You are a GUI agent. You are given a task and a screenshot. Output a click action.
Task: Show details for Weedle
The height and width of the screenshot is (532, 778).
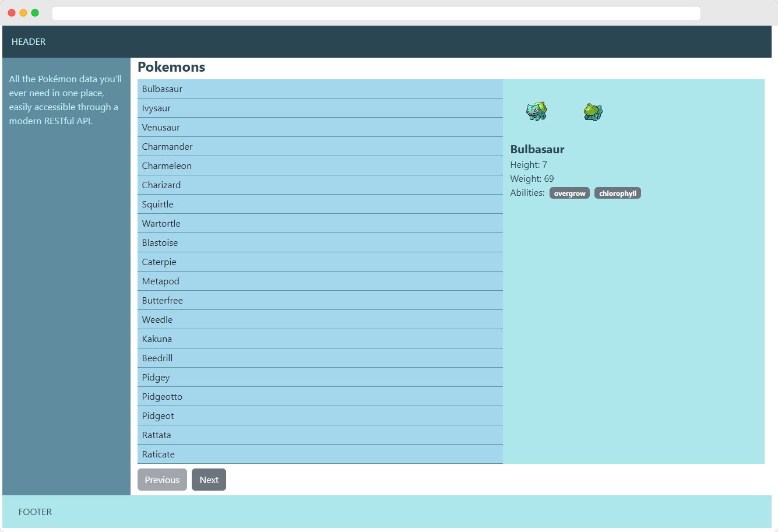click(x=320, y=320)
